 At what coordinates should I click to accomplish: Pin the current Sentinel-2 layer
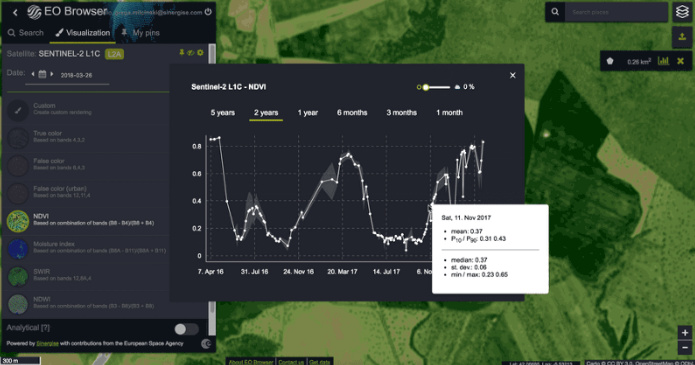coord(181,53)
